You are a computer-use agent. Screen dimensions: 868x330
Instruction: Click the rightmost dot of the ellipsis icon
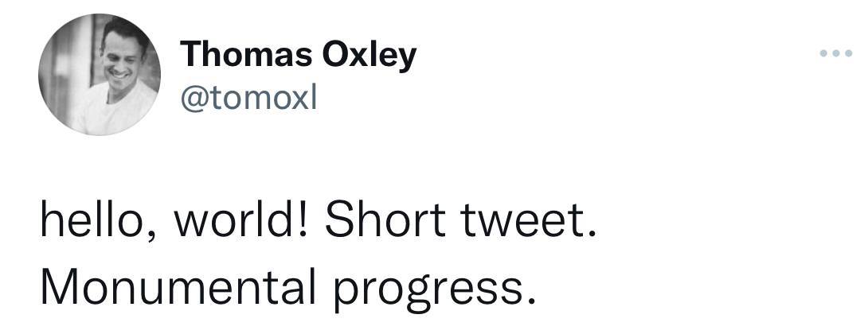850,54
